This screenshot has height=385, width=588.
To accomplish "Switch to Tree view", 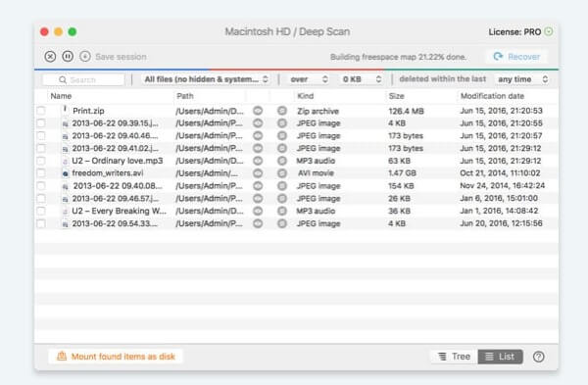I will [x=454, y=357].
